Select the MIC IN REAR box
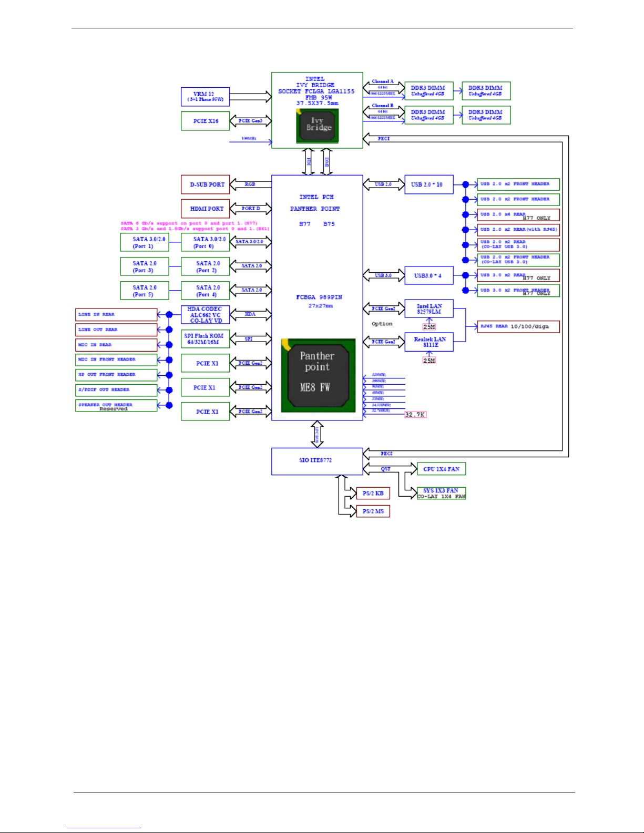This screenshot has width=644, height=833. click(x=116, y=345)
